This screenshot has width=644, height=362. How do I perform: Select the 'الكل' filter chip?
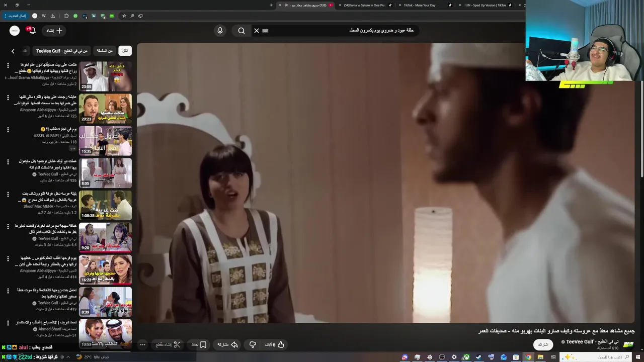(125, 51)
